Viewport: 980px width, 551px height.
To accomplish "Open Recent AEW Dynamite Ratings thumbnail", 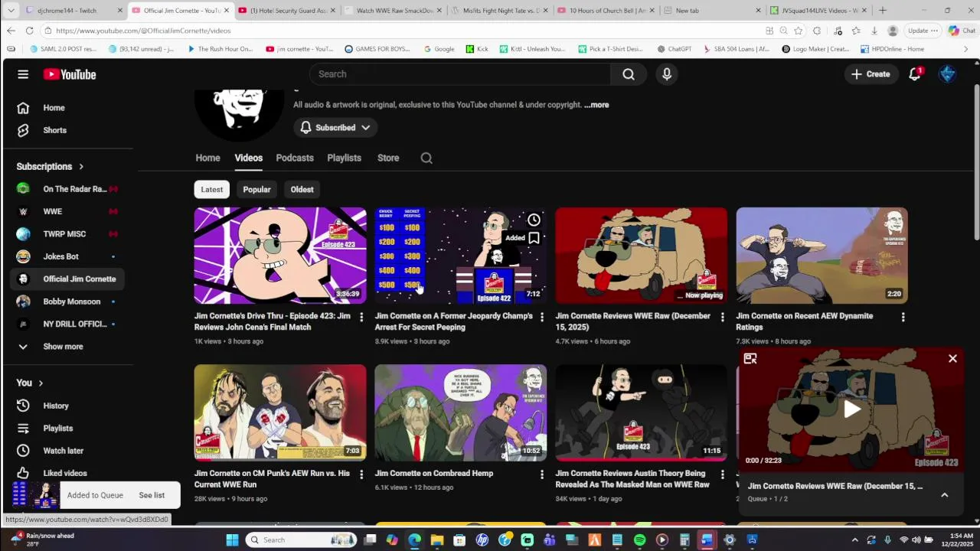I will (822, 256).
